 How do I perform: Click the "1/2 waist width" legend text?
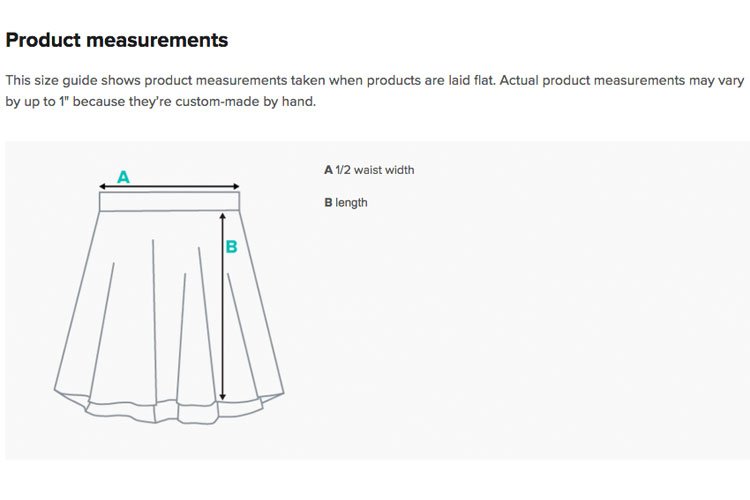click(375, 170)
